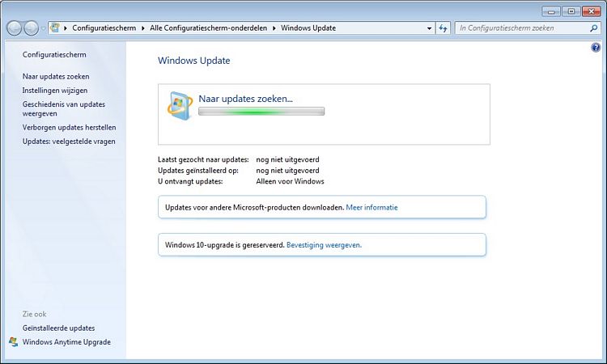The image size is (607, 364).
Task: Close the Windows Update window
Action: [x=591, y=11]
